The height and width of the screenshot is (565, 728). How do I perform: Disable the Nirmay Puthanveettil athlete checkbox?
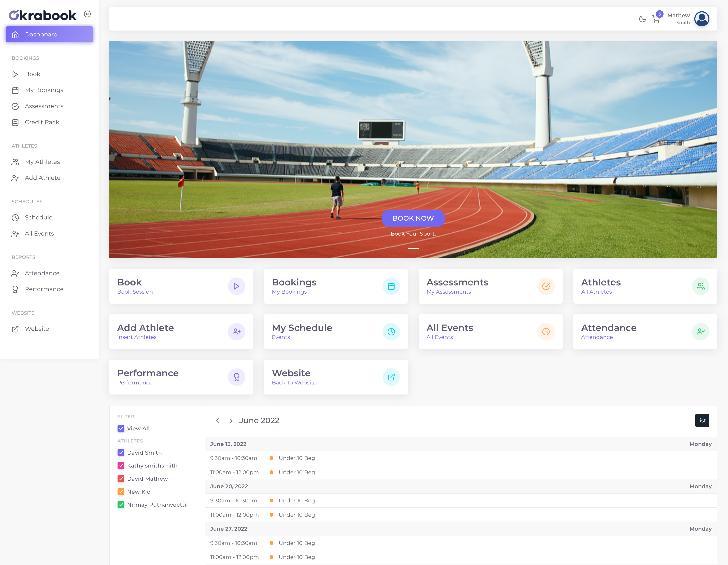121,505
